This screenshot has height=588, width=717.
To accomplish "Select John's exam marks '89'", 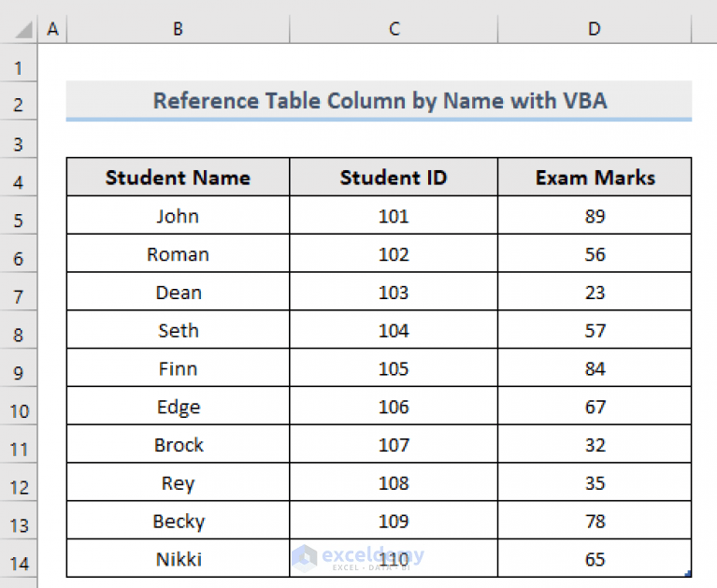I will tap(595, 215).
